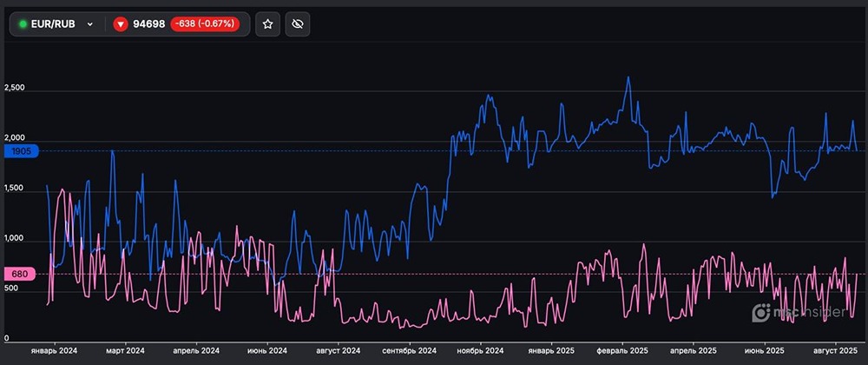Click the 0 axis label
868x365 pixels.
click(x=6, y=338)
